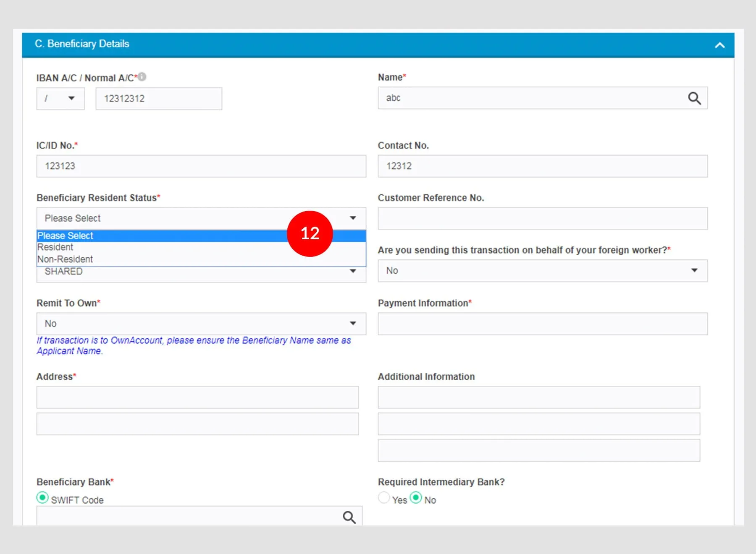
Task: Click the info icon beside IBAN A/C label
Action: point(142,77)
